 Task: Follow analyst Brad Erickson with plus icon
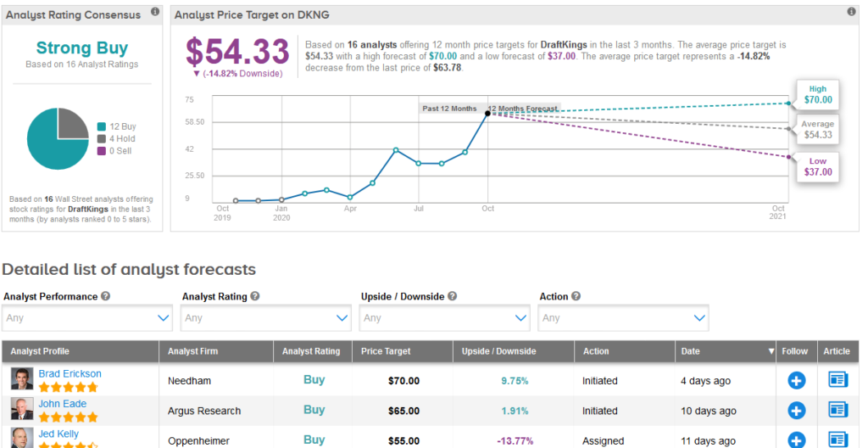[x=797, y=381]
